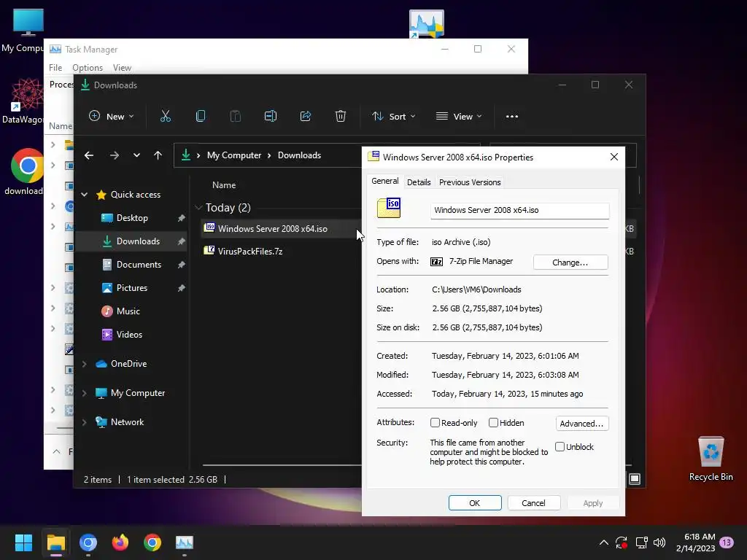Click the Rename icon in Downloads toolbar

[271, 116]
